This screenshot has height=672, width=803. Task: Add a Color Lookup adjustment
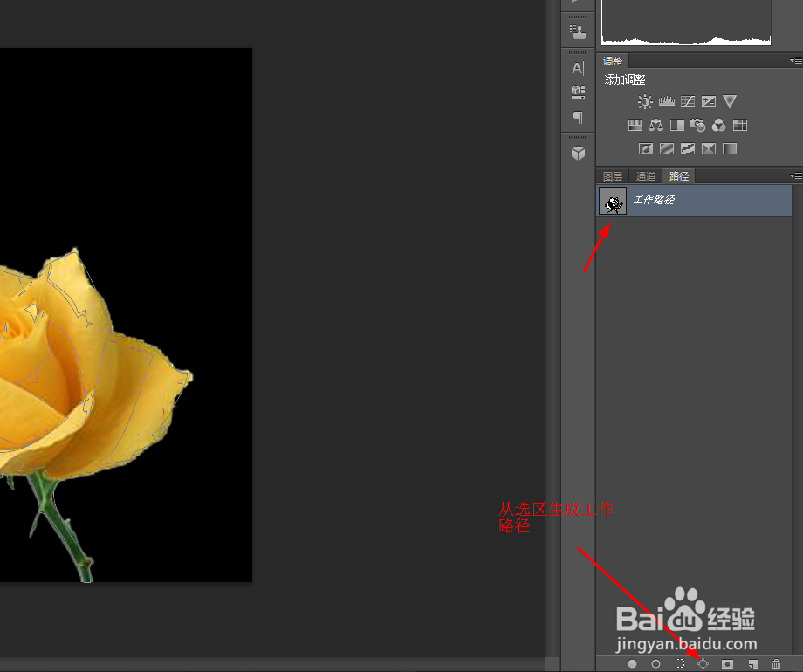pyautogui.click(x=740, y=125)
